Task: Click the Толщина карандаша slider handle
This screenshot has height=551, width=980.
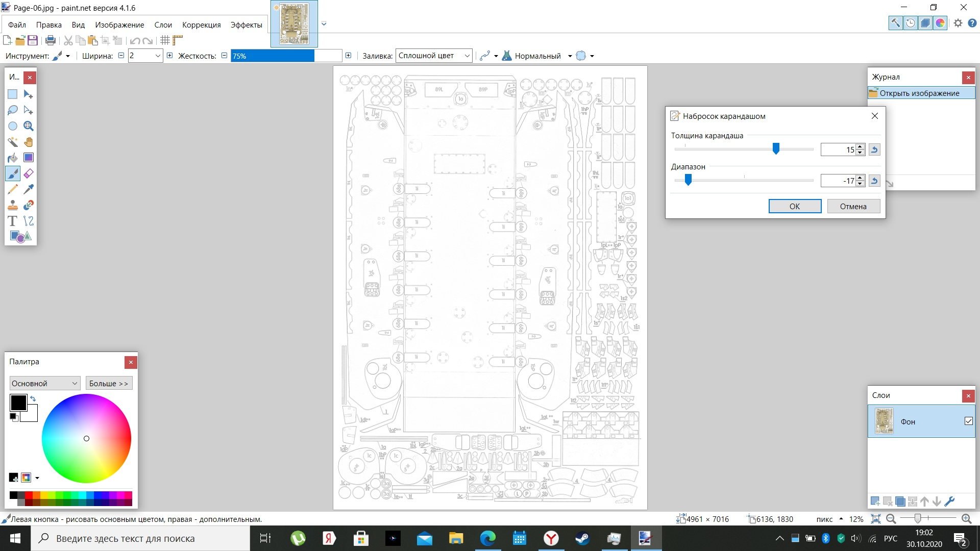Action: point(776,148)
